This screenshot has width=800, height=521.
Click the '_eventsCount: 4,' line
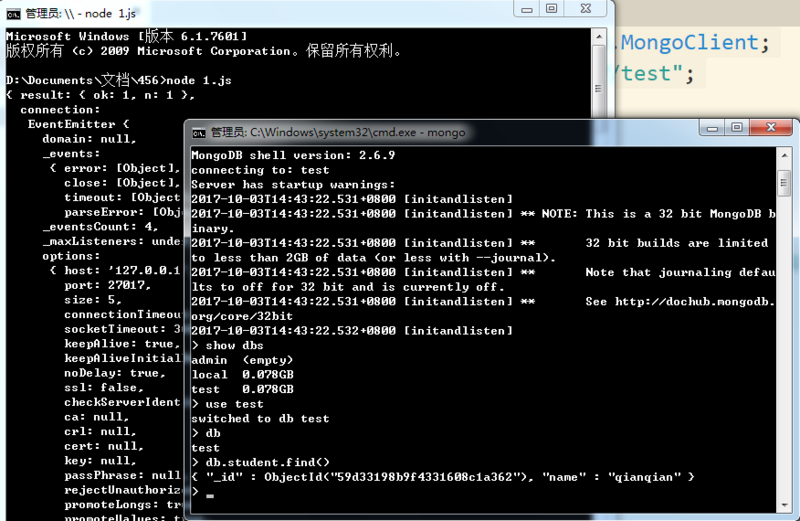tap(101, 227)
